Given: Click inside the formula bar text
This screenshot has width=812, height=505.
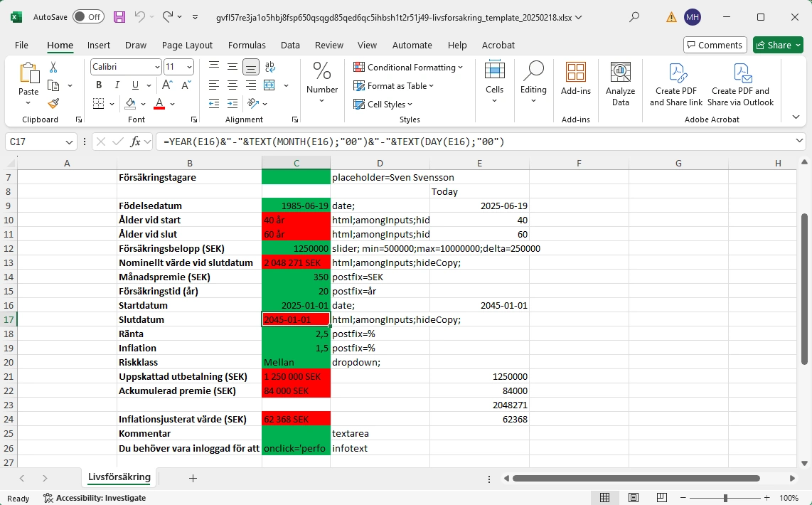Looking at the screenshot, I should pos(333,142).
